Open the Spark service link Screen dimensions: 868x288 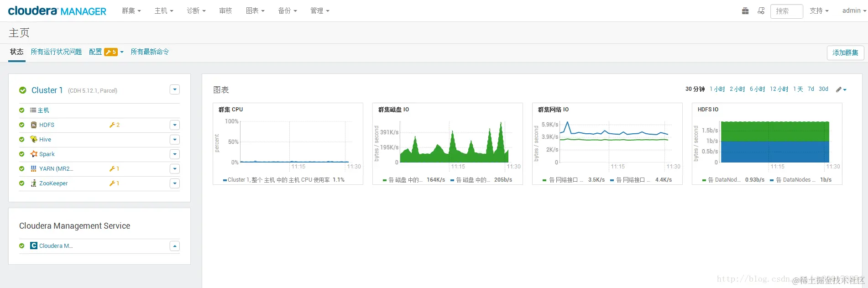coord(47,154)
